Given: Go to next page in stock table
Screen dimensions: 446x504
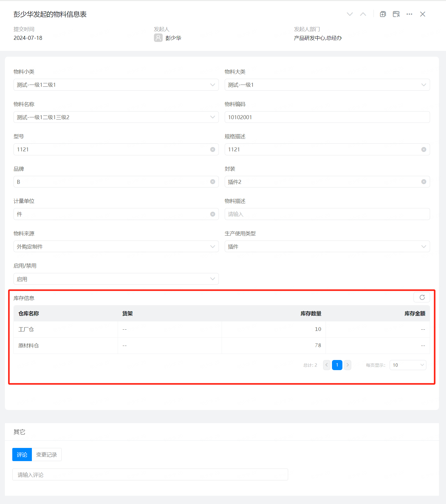Looking at the screenshot, I should [x=348, y=365].
